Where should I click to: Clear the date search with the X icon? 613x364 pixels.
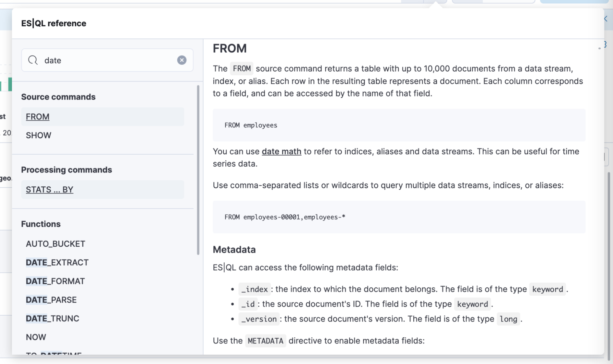pyautogui.click(x=182, y=60)
